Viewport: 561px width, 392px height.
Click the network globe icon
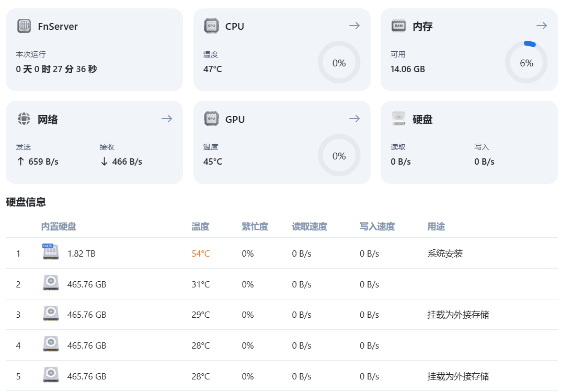tap(24, 119)
